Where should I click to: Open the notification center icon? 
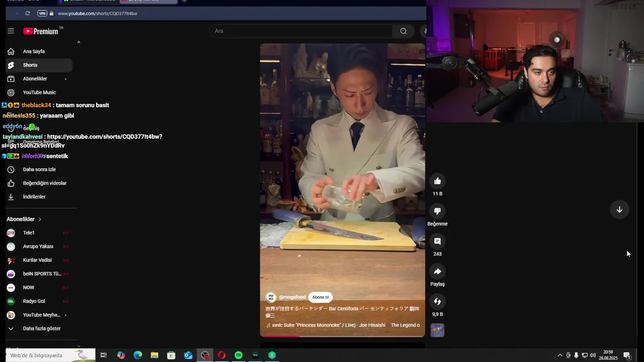tap(627, 355)
